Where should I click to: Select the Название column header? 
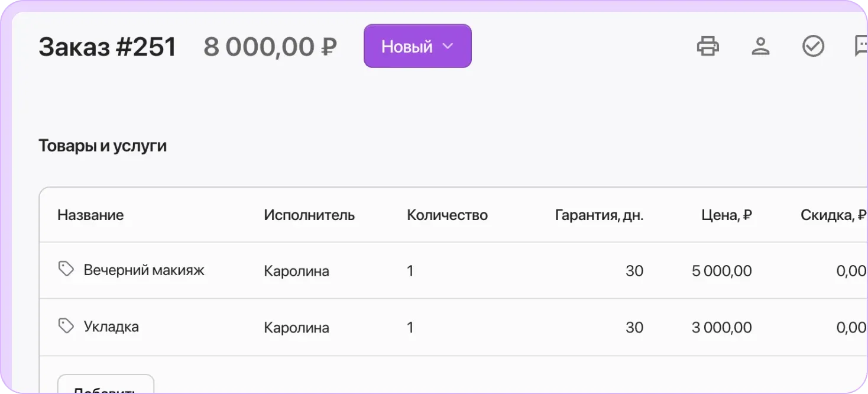point(90,215)
